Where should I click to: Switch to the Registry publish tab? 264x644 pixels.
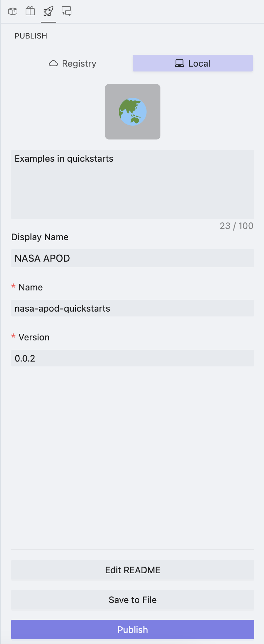click(x=72, y=63)
